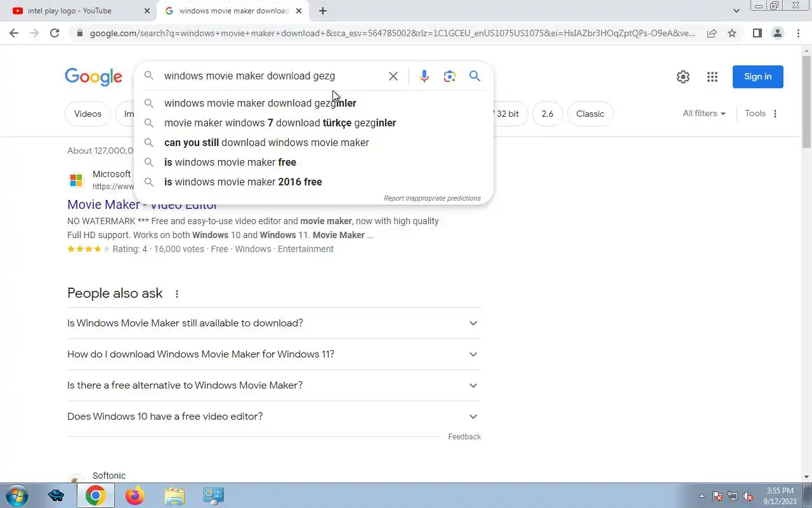Expand 'Does Windows 10 have a free video editor'

274,417
